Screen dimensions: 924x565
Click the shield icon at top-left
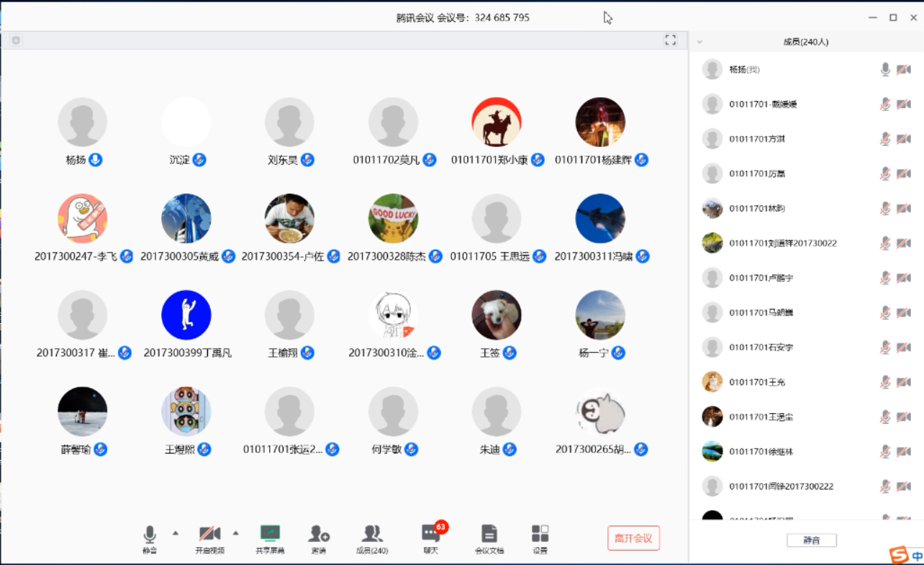pyautogui.click(x=16, y=41)
